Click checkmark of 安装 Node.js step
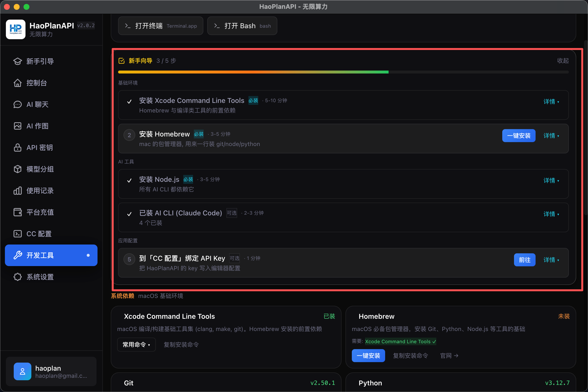The height and width of the screenshot is (392, 588). [129, 181]
